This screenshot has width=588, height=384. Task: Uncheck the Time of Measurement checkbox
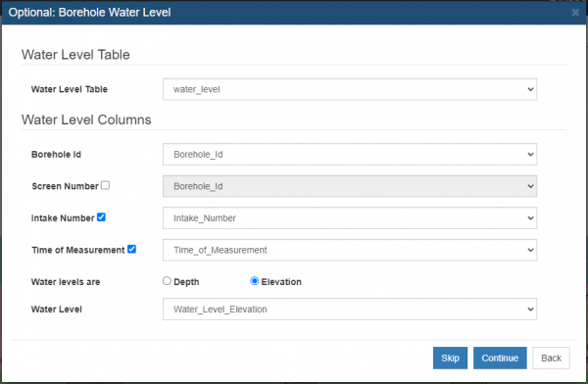coord(131,249)
